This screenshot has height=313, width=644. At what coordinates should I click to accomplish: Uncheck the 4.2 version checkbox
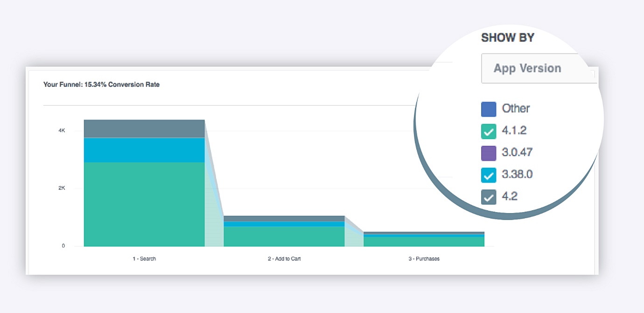click(489, 197)
